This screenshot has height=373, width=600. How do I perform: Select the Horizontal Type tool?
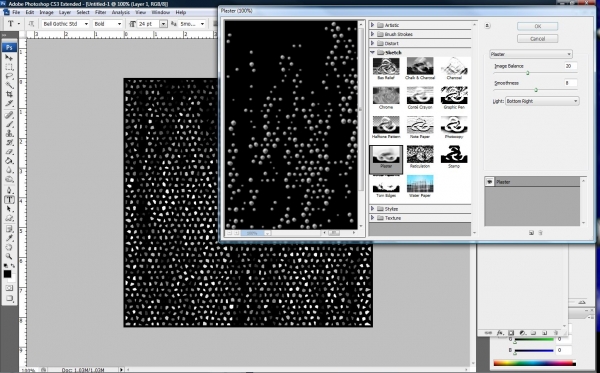pos(9,200)
